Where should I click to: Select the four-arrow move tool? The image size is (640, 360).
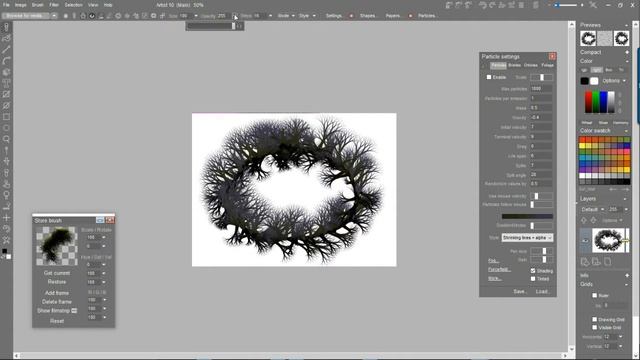[6, 162]
